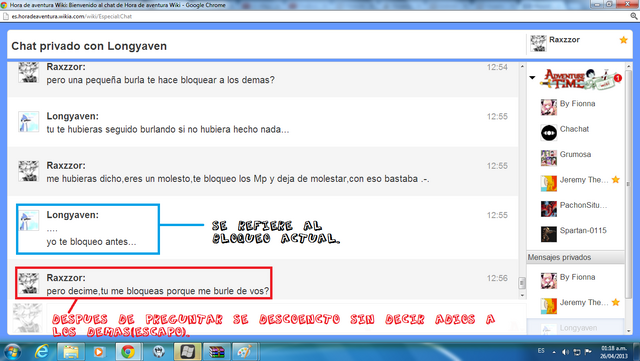Screen dimensions: 640x361
Task: Click Jeremy The... avatar in the user list
Action: 549,183
